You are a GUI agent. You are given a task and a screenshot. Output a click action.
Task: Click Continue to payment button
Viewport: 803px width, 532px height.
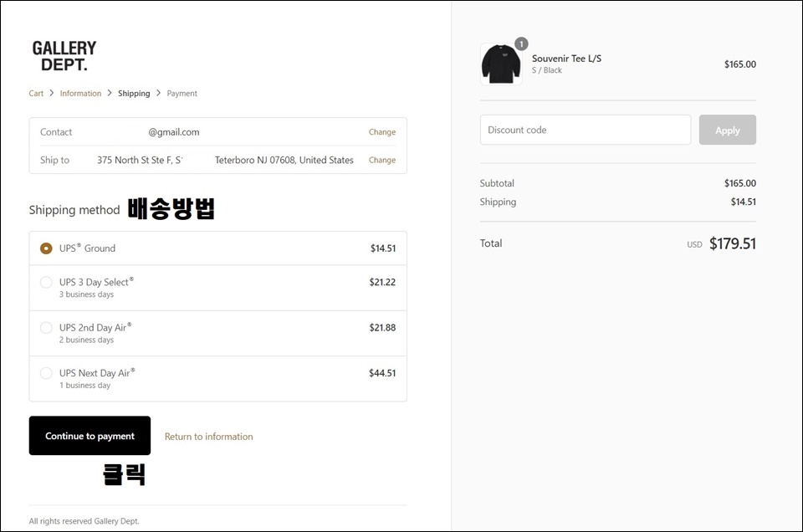(90, 436)
